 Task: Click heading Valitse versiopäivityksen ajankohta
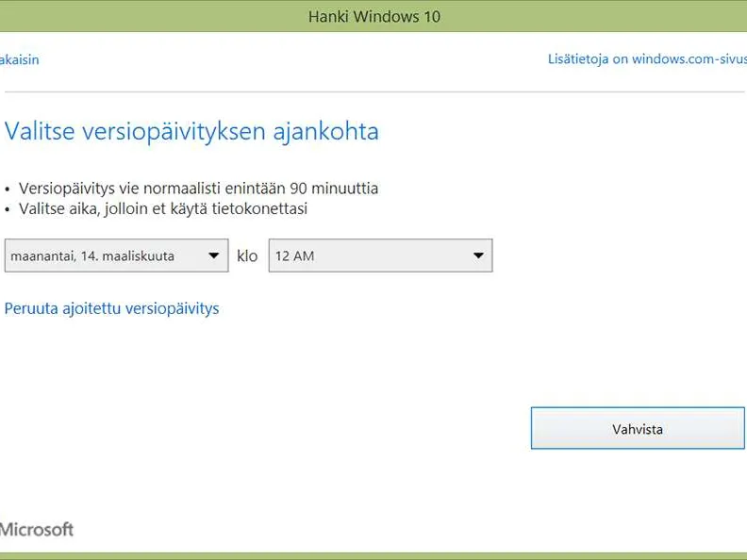tap(191, 131)
